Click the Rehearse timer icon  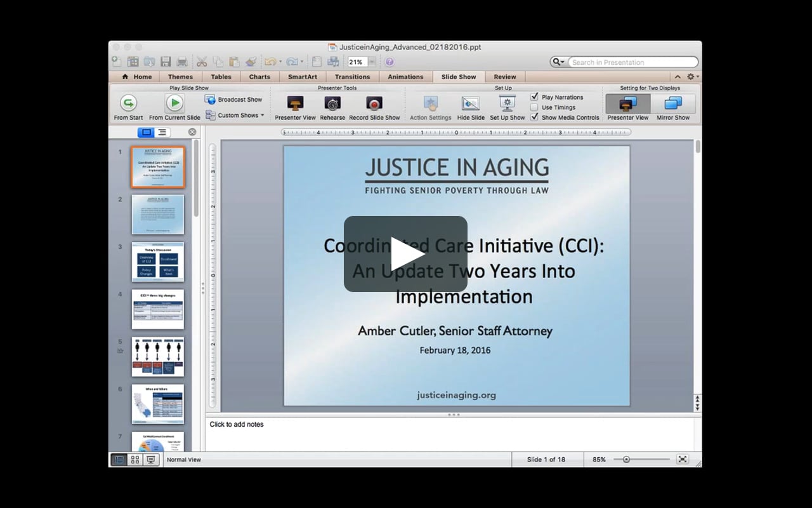[332, 107]
